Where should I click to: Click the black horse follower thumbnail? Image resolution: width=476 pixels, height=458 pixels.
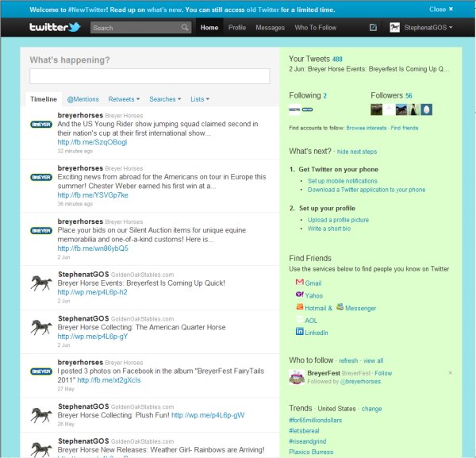tap(401, 110)
